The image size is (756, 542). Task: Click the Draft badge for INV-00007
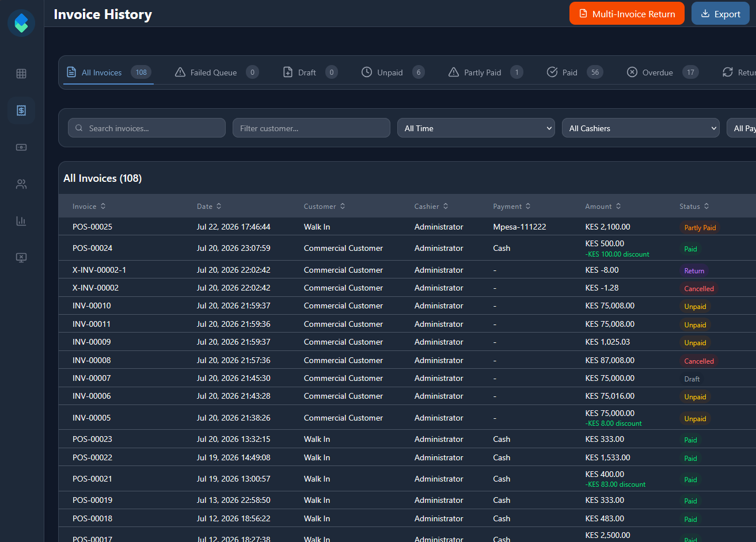(x=692, y=379)
